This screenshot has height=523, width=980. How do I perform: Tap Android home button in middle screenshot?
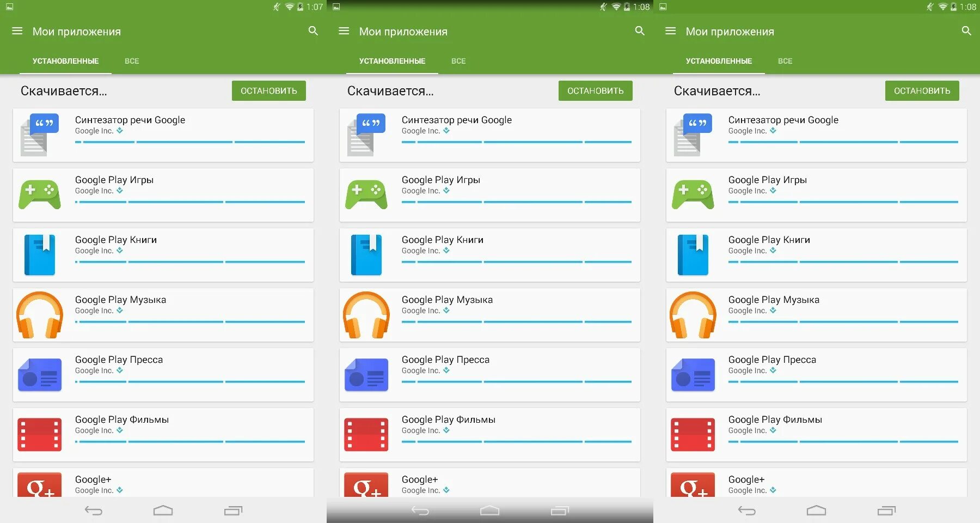point(490,510)
